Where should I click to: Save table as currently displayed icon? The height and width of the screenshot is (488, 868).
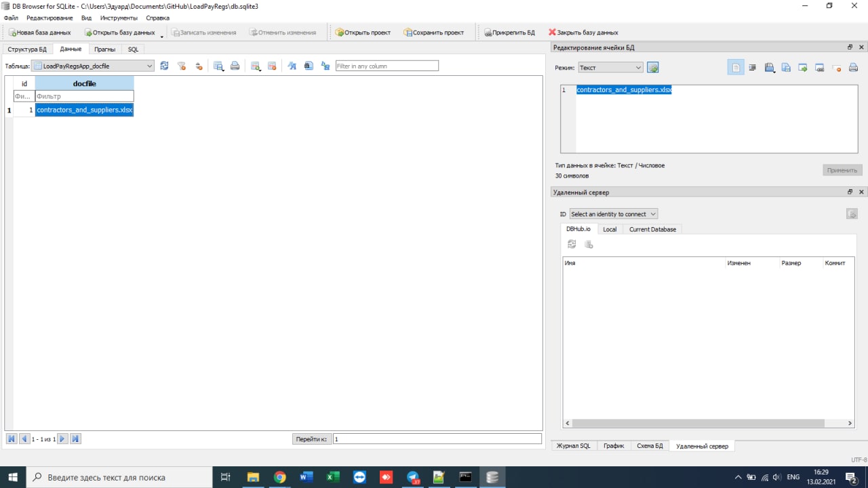(x=218, y=66)
